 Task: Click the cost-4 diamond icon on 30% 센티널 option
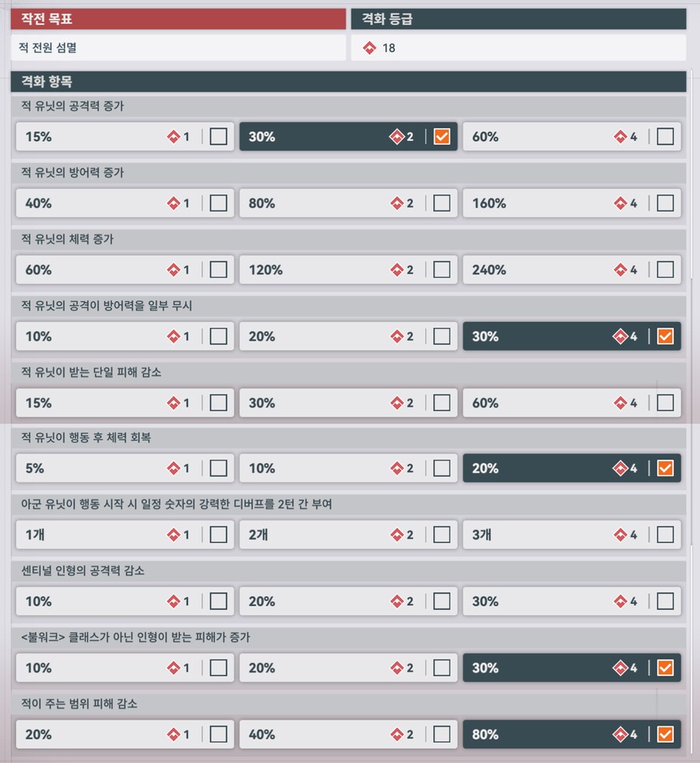coord(622,601)
